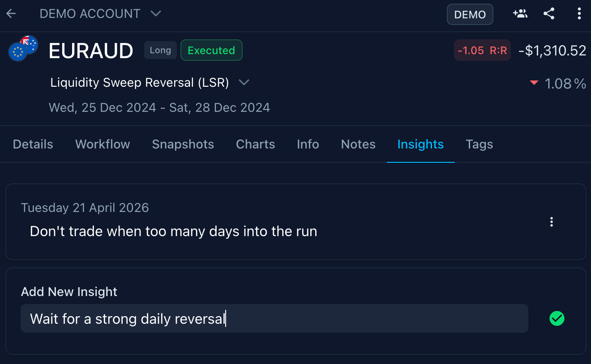Click the -1.05 R:R badge
The image size is (591, 364).
[482, 51]
